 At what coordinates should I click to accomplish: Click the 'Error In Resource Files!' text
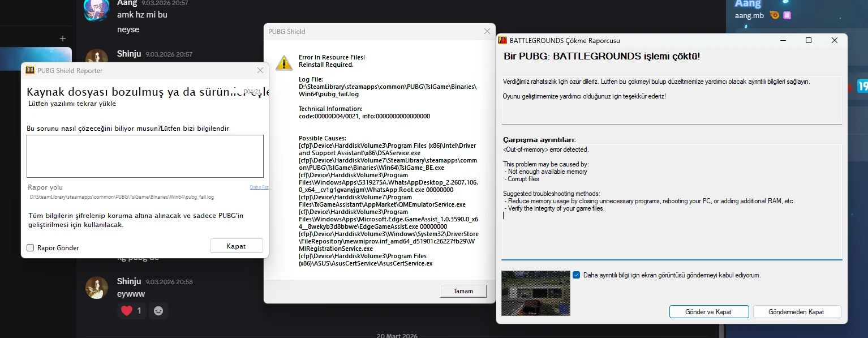coord(332,57)
